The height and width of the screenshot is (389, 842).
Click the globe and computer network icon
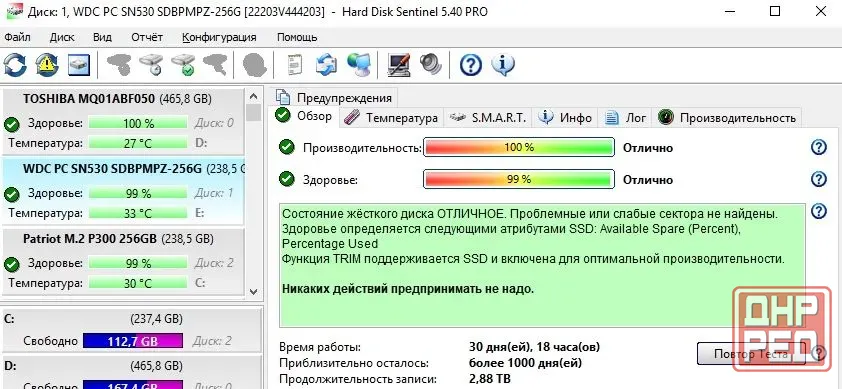click(358, 65)
